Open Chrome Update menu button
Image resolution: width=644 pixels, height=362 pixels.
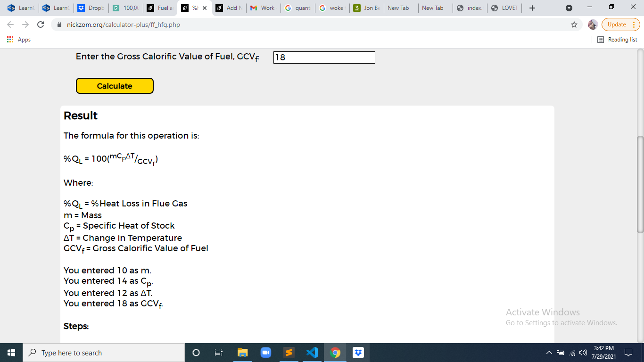[x=620, y=25]
